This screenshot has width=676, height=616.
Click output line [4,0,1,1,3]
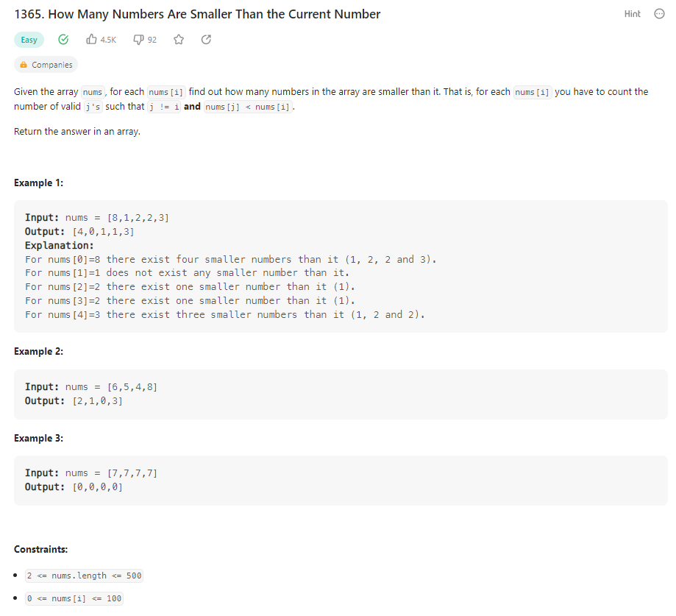coord(79,232)
